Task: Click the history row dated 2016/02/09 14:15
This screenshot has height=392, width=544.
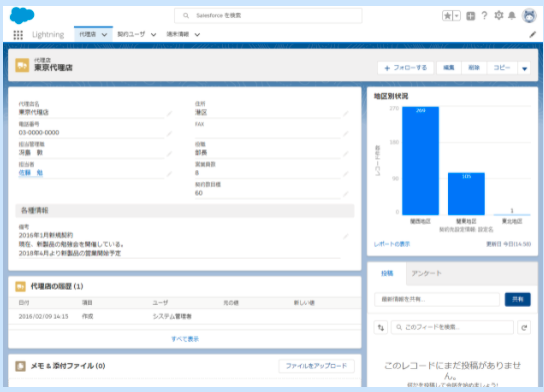Action: (x=185, y=316)
